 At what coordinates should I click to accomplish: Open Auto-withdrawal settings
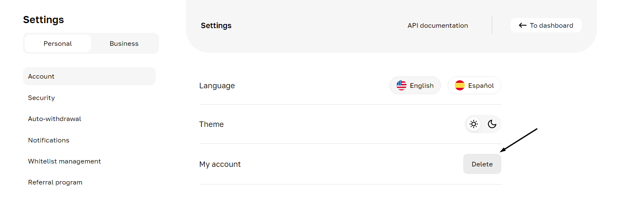(55, 119)
